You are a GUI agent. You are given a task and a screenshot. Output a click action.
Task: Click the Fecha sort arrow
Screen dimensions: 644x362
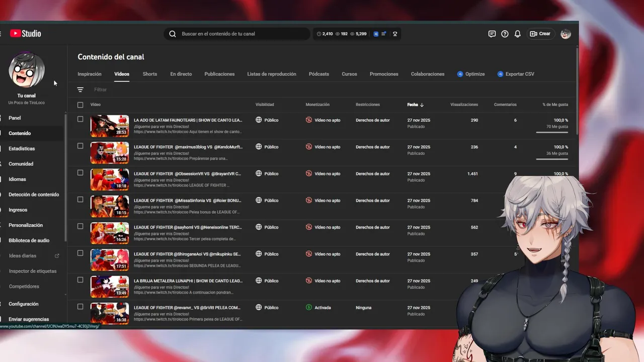(x=422, y=105)
